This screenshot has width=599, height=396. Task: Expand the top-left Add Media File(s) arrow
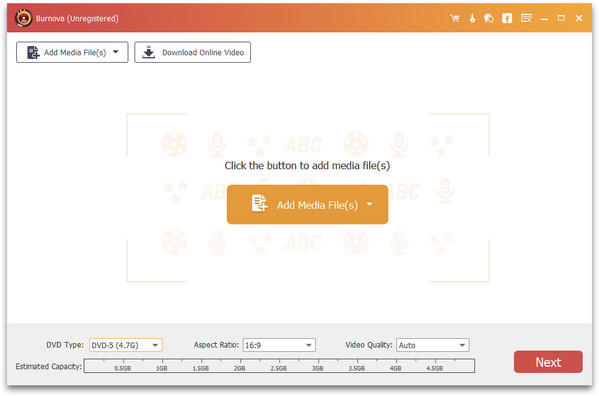pos(115,52)
